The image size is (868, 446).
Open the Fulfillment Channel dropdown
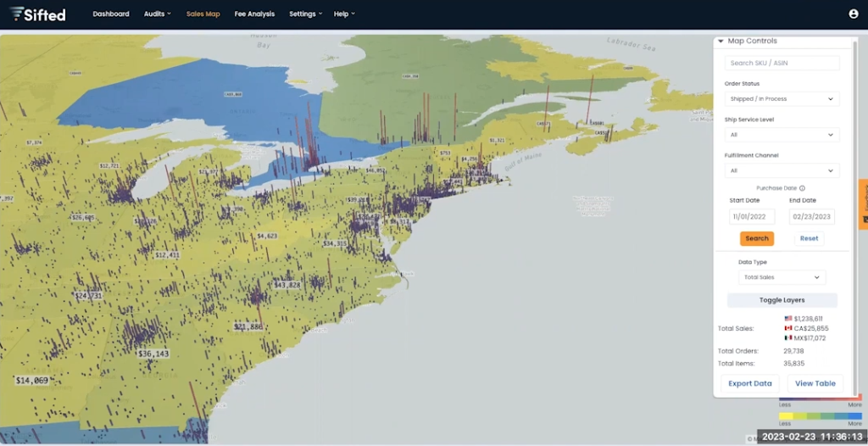click(782, 170)
